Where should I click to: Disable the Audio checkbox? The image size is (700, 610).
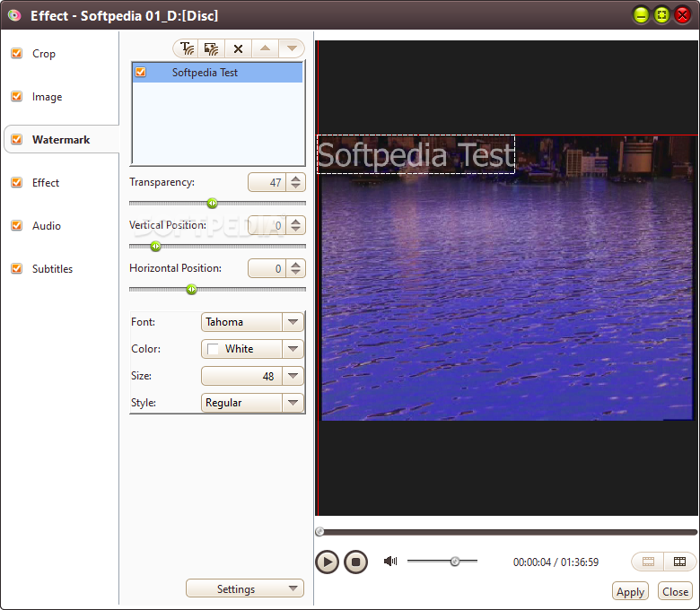point(16,225)
